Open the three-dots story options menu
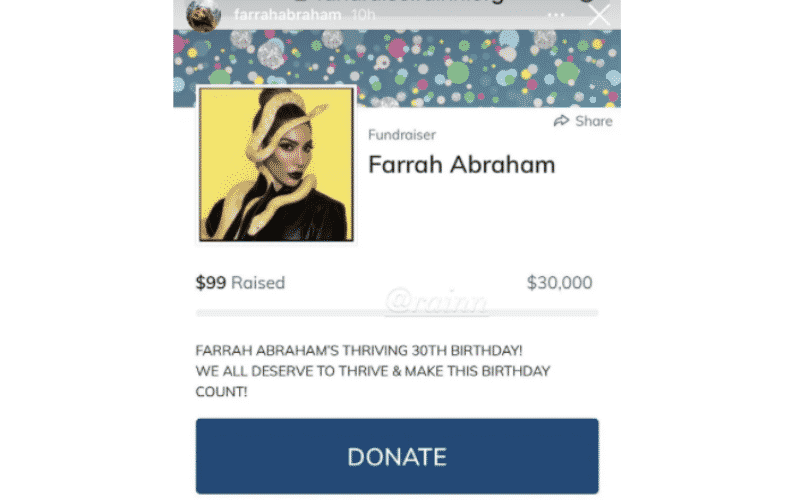 [556, 15]
